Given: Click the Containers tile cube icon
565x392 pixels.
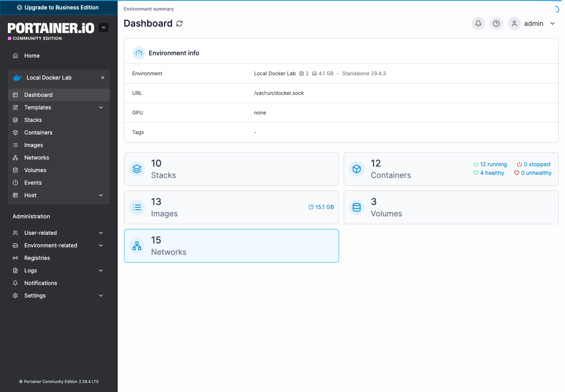Looking at the screenshot, I should tap(357, 169).
